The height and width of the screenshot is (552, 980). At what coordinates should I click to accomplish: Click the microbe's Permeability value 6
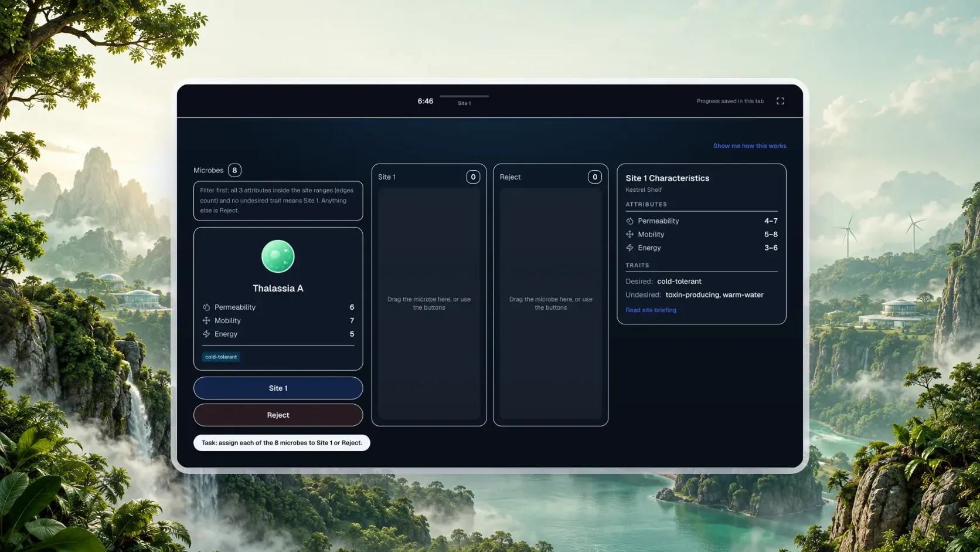(x=352, y=307)
